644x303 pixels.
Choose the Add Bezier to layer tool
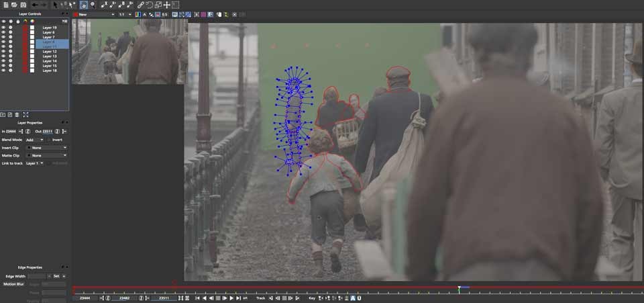(x=130, y=5)
